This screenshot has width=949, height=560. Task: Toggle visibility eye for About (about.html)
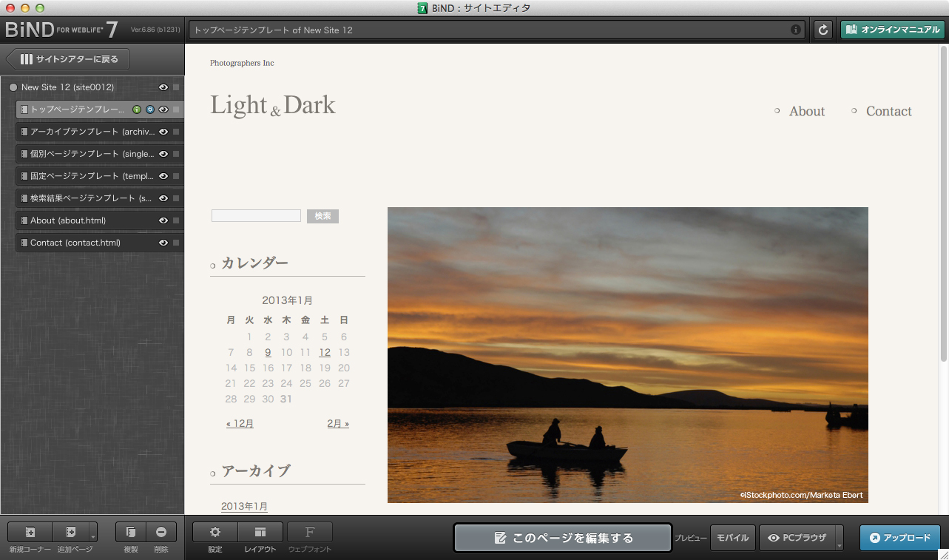pyautogui.click(x=163, y=220)
